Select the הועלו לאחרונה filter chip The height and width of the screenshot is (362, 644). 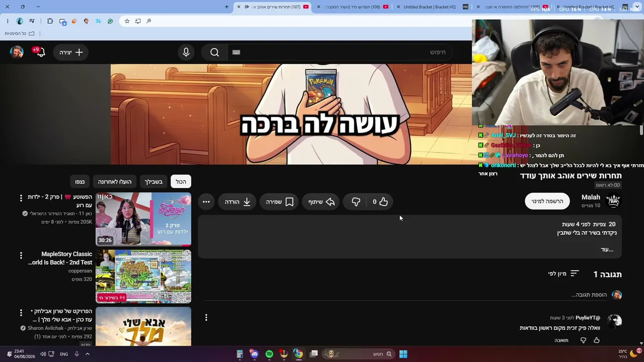coord(115,182)
